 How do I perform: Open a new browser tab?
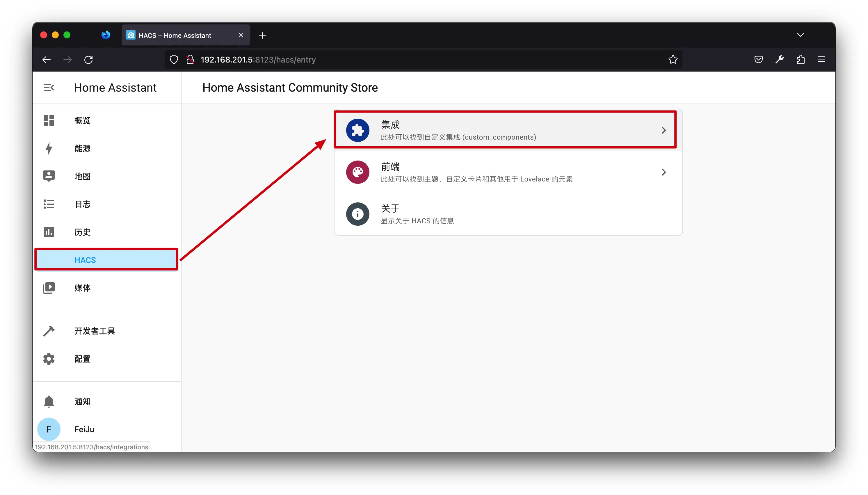click(x=262, y=35)
